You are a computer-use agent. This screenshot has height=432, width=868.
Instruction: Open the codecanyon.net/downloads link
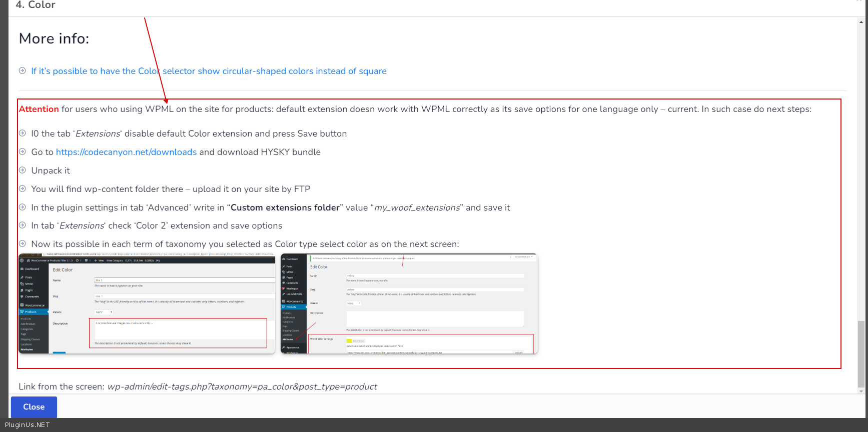pos(126,152)
